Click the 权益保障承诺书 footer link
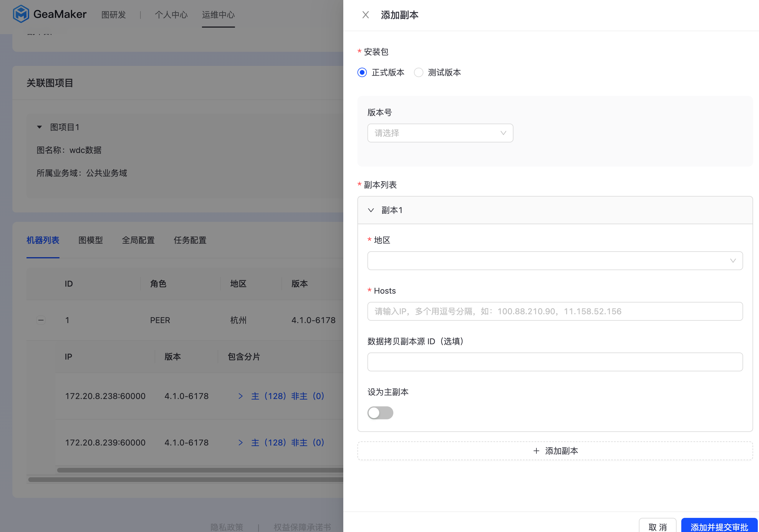 (302, 527)
